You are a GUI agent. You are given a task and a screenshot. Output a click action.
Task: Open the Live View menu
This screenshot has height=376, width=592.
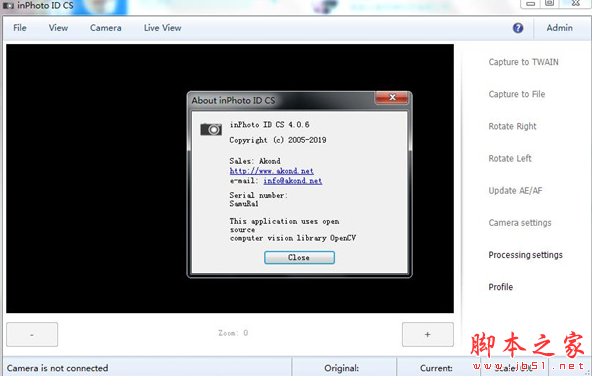[x=162, y=28]
